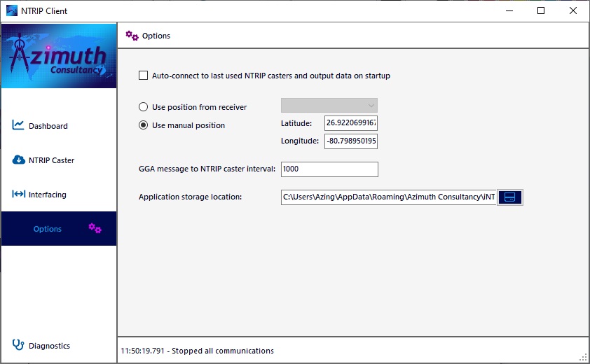590x364 pixels.
Task: Open the Diagnostics page
Action: (49, 346)
